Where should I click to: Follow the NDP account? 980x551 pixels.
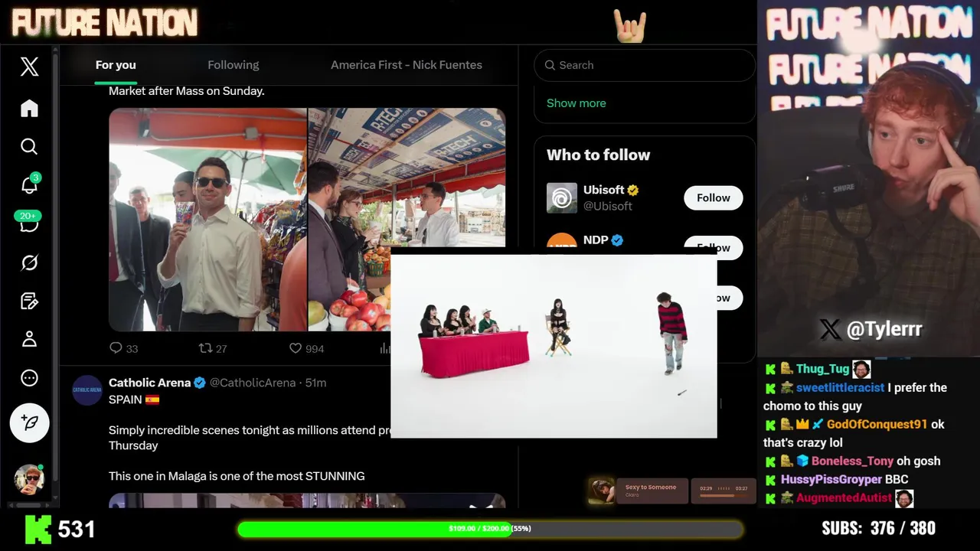pos(713,246)
